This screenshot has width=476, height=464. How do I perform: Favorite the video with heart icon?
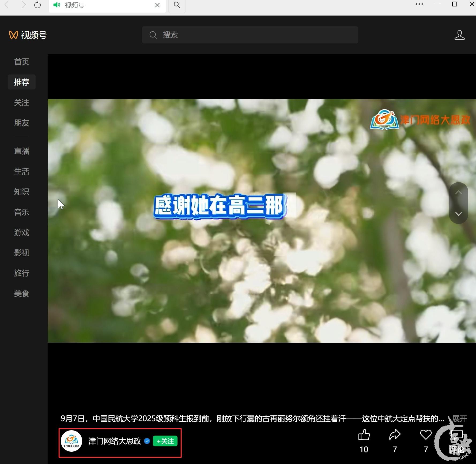(x=426, y=435)
